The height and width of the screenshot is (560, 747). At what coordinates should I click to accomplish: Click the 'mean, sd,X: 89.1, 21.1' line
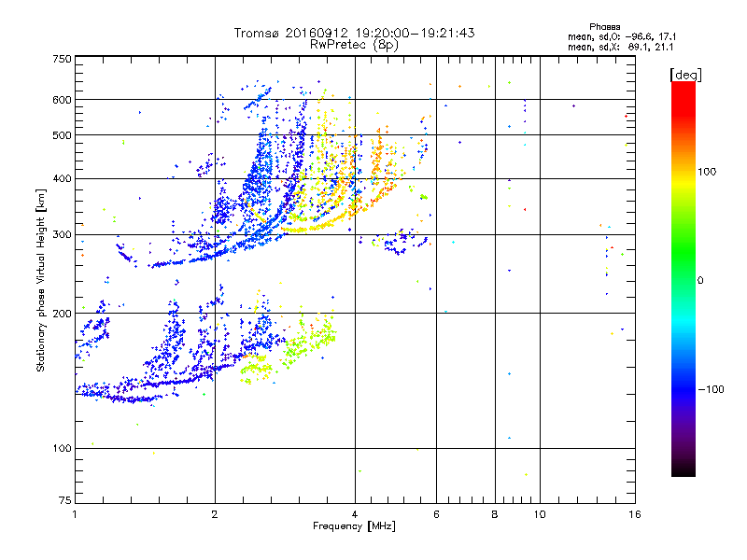click(x=620, y=47)
